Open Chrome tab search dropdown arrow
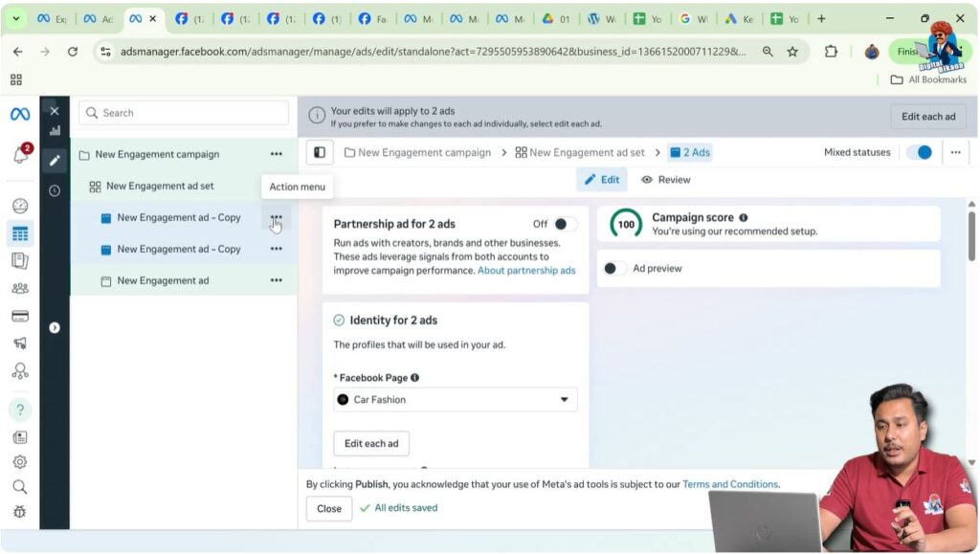The height and width of the screenshot is (554, 980). (x=16, y=19)
